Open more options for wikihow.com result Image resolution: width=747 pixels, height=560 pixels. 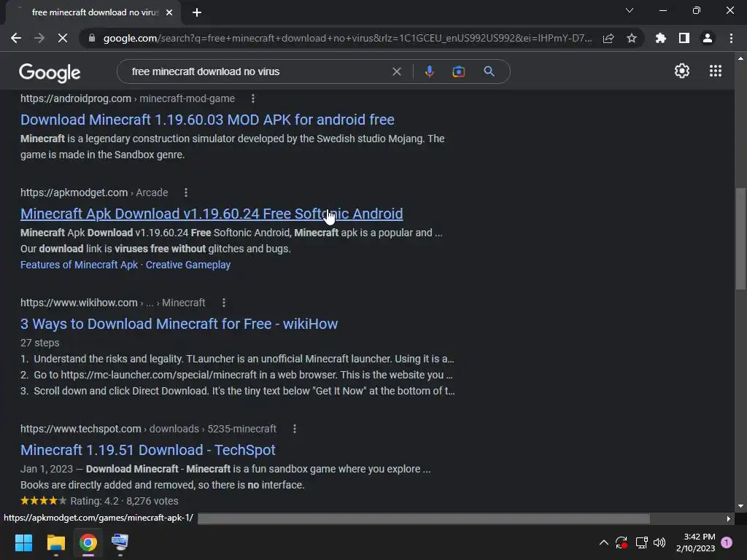(223, 303)
